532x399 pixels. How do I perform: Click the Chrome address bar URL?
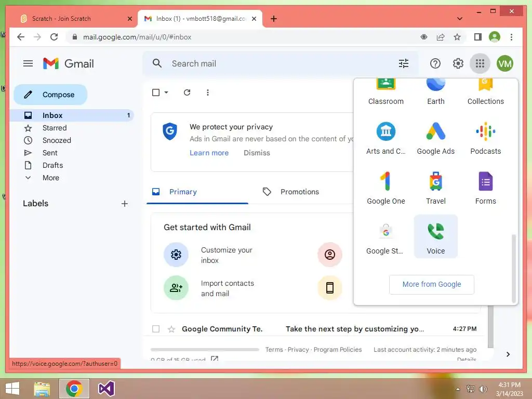coord(137,37)
